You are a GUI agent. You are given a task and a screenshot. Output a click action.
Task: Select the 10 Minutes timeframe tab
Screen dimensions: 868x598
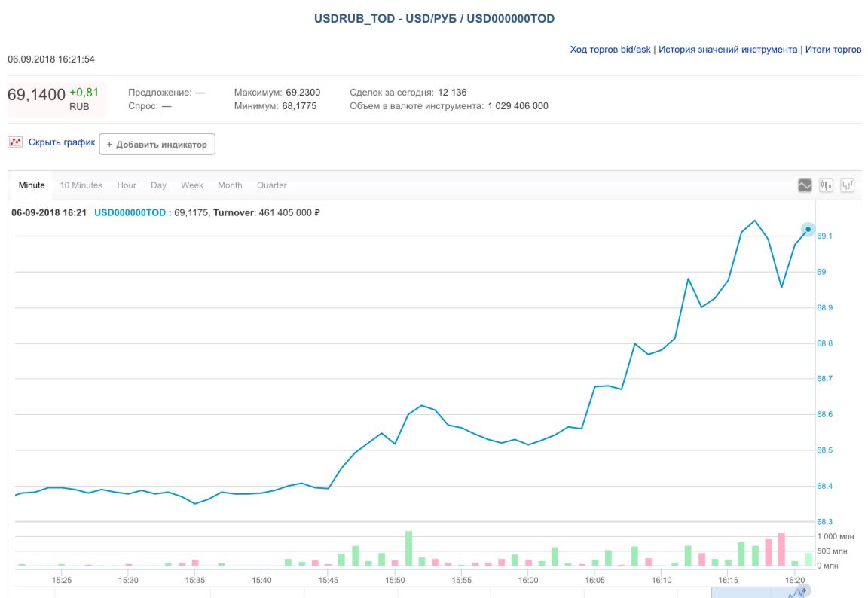pyautogui.click(x=81, y=185)
